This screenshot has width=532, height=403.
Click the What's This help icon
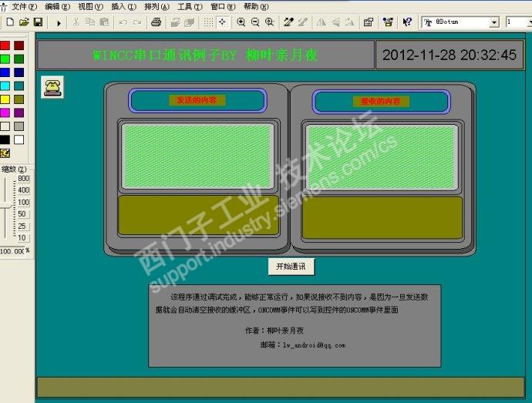(407, 22)
